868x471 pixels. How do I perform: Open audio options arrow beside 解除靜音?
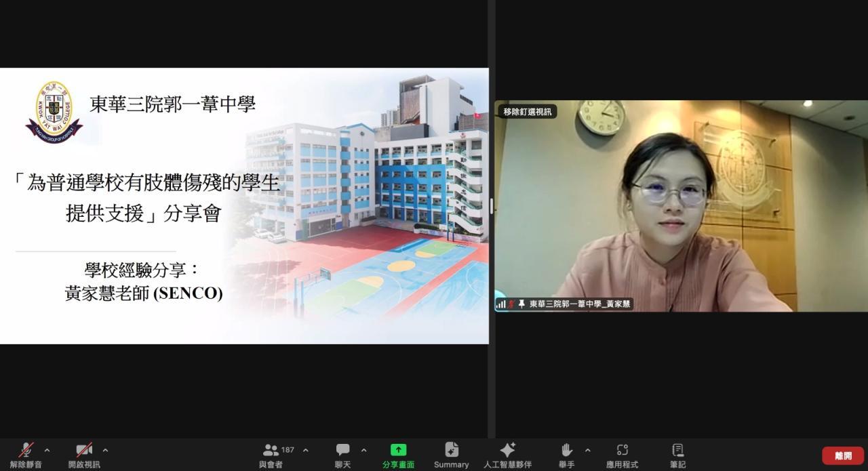pos(47,450)
